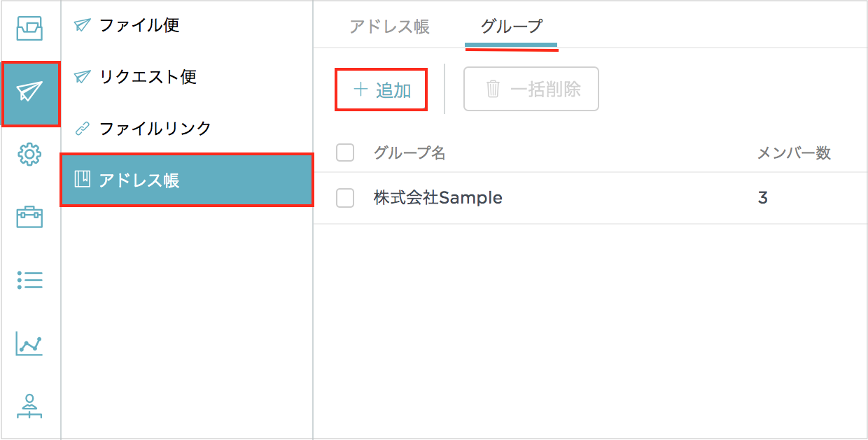Click the organization user hierarchy icon
The height and width of the screenshot is (440, 868).
[29, 406]
